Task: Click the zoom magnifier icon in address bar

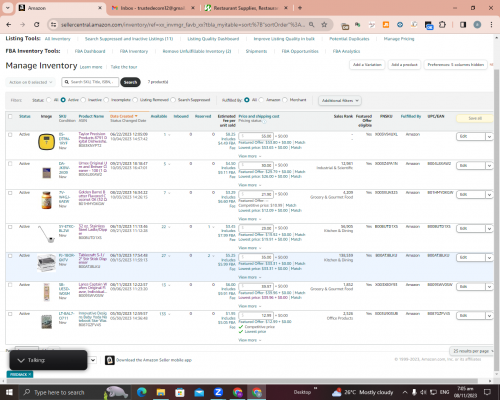Action: 311,25
